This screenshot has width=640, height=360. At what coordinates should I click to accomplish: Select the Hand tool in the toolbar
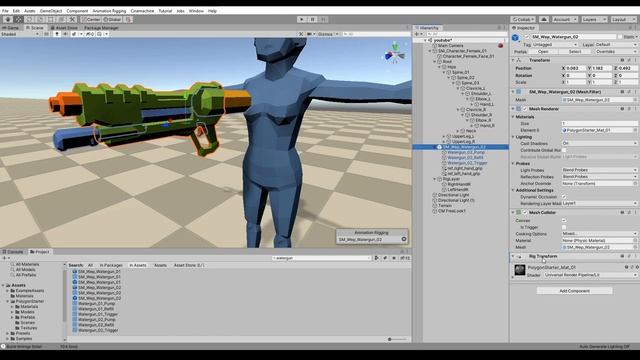(8, 19)
